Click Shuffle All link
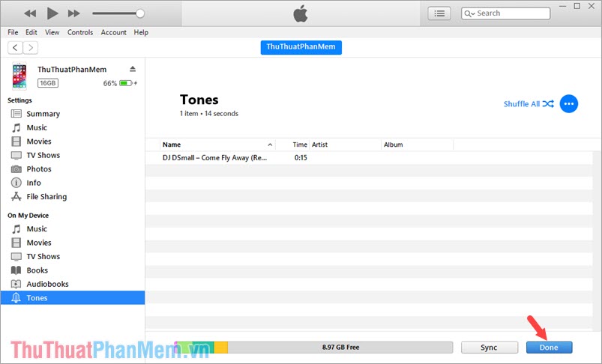The height and width of the screenshot is (364, 602). pyautogui.click(x=529, y=104)
